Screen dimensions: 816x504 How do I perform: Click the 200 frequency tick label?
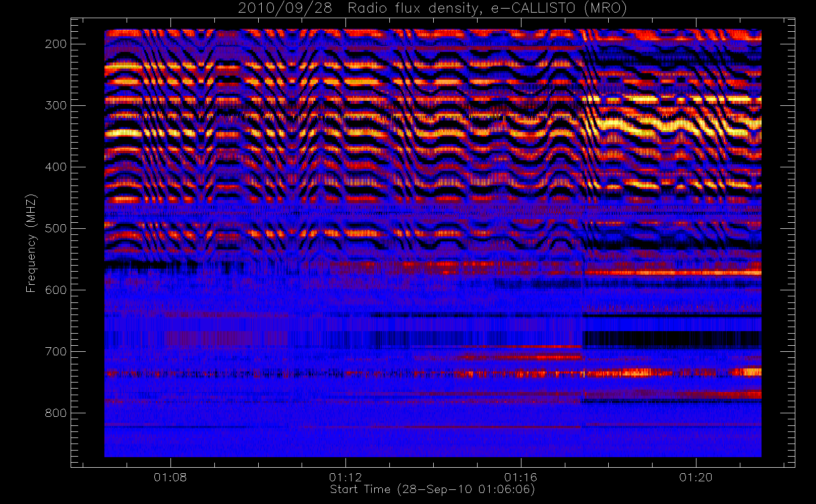coord(56,44)
